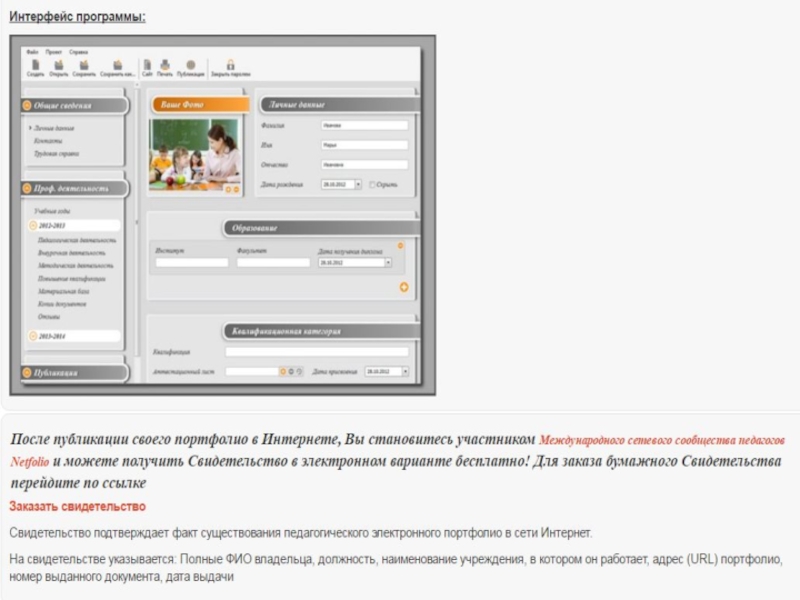Select Контакты in the left sidebar
The image size is (800, 600).
(x=48, y=141)
